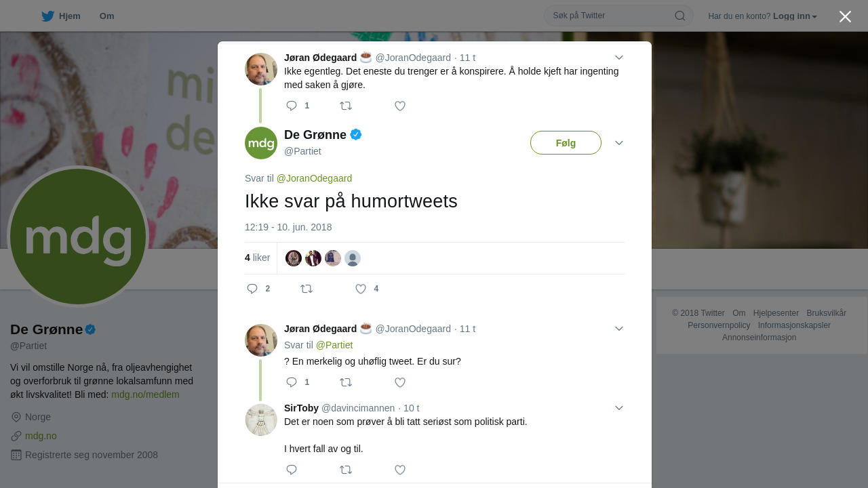Like SirToby's reply tweet

click(400, 470)
